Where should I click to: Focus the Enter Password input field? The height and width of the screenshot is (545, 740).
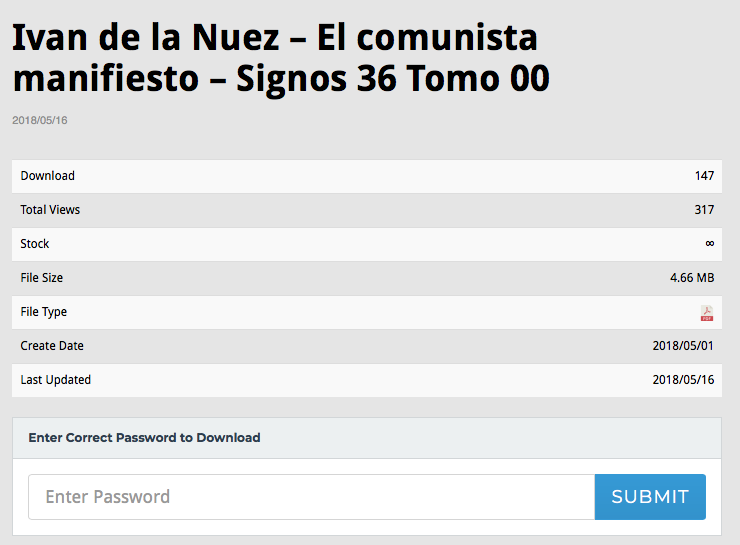click(311, 497)
